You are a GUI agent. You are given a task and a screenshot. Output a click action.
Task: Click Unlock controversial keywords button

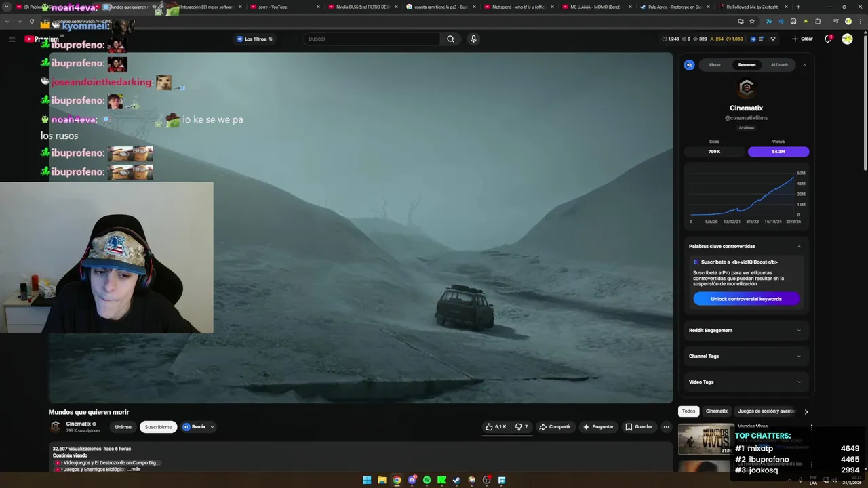click(746, 299)
